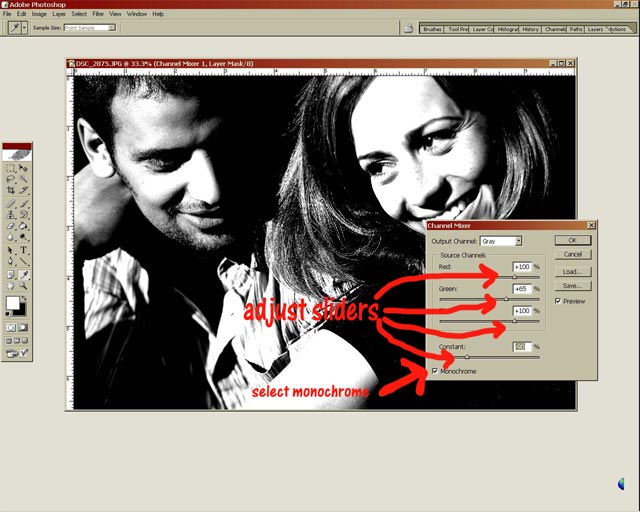The width and height of the screenshot is (640, 512).
Task: Switch to the Histogram tab
Action: tap(507, 29)
